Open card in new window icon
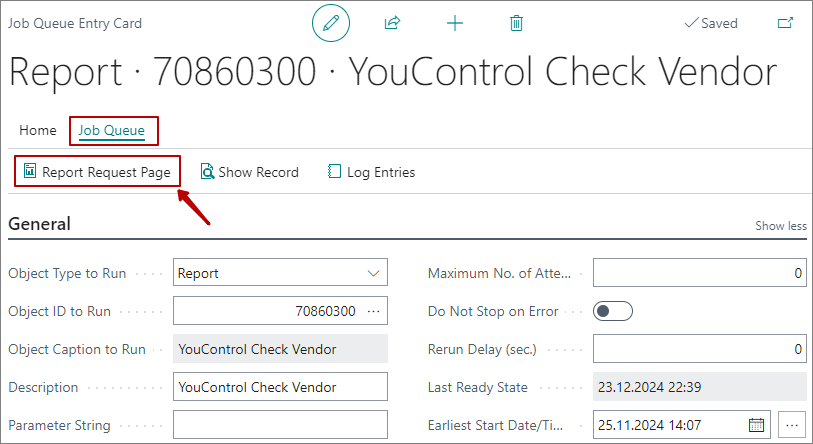 coord(786,23)
